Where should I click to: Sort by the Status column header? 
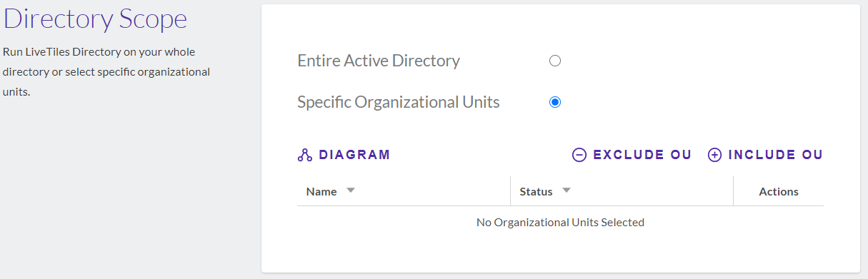[x=536, y=191]
